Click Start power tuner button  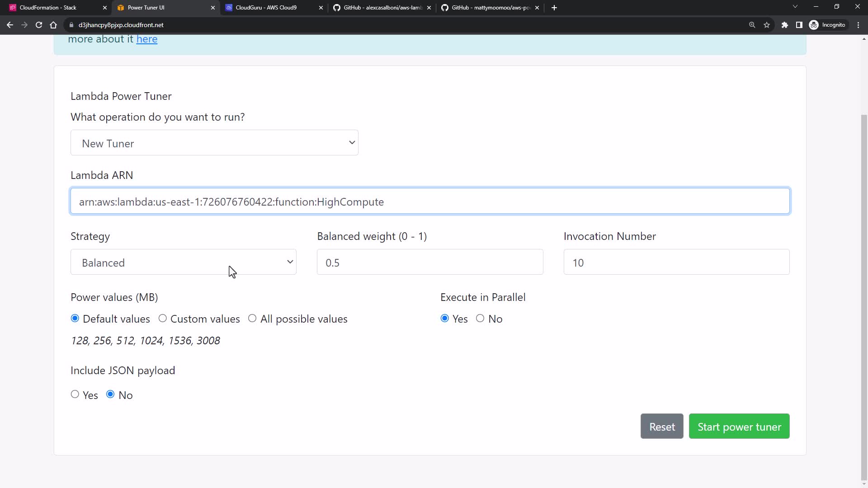coord(739,426)
